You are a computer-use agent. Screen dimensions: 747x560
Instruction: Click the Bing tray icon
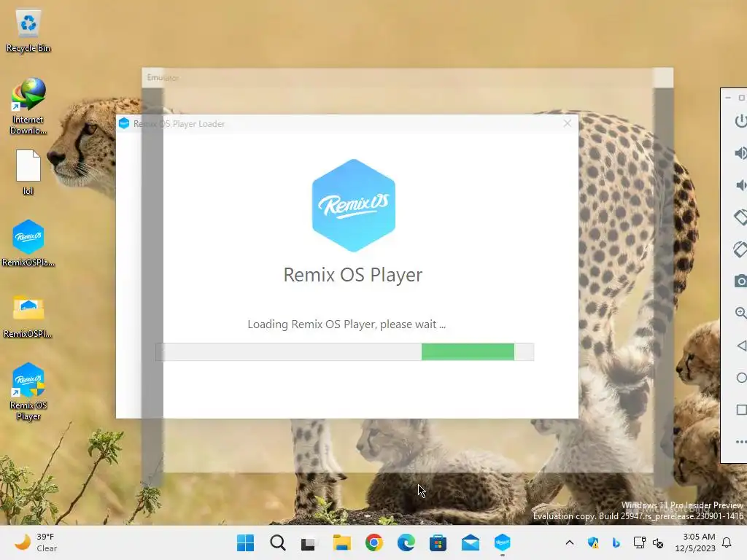[x=616, y=542]
